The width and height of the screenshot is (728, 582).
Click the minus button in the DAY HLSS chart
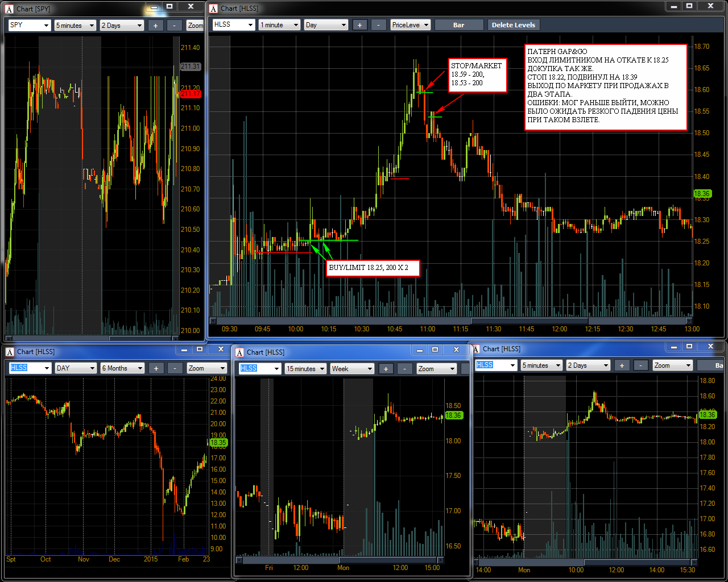pos(176,368)
